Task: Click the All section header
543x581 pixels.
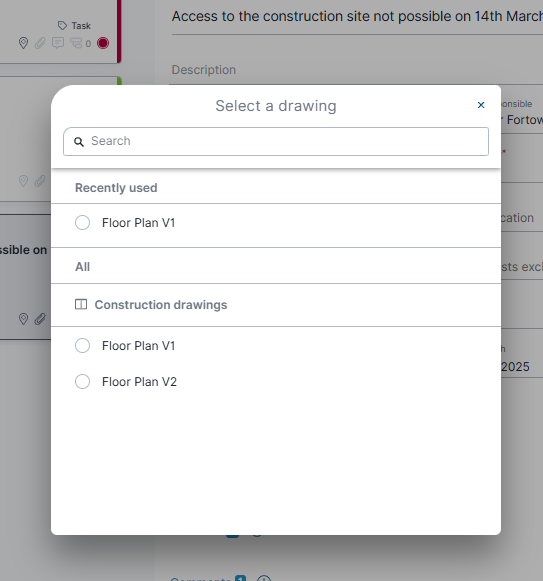Action: coord(82,267)
